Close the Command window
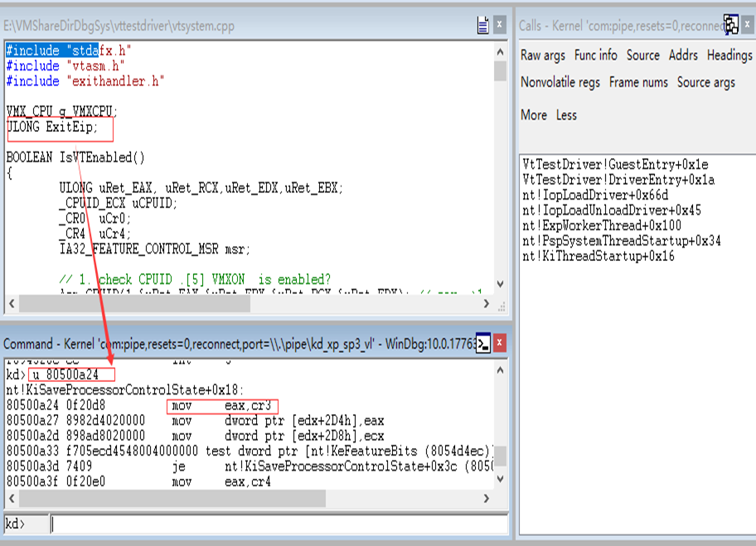This screenshot has height=546, width=756. coord(500,343)
